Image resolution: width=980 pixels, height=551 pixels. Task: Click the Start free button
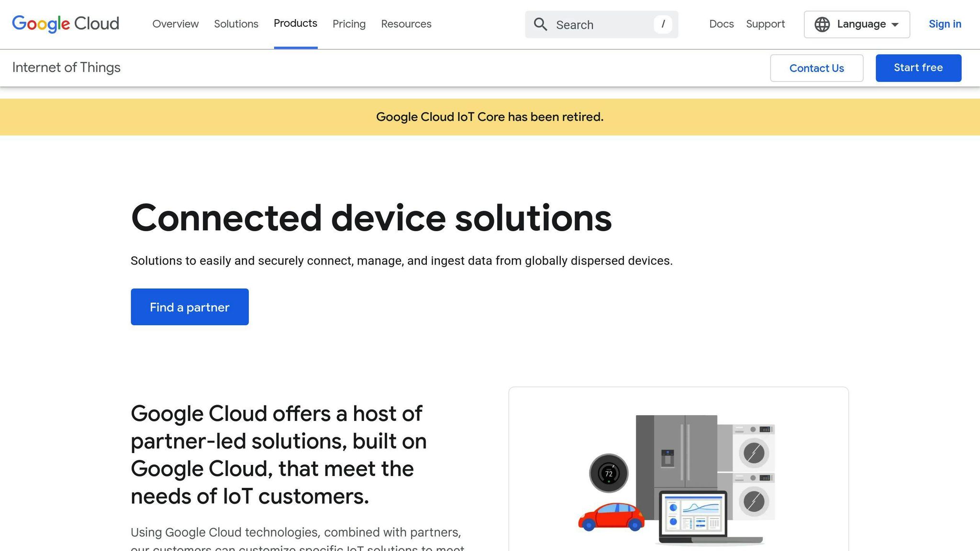(x=918, y=67)
